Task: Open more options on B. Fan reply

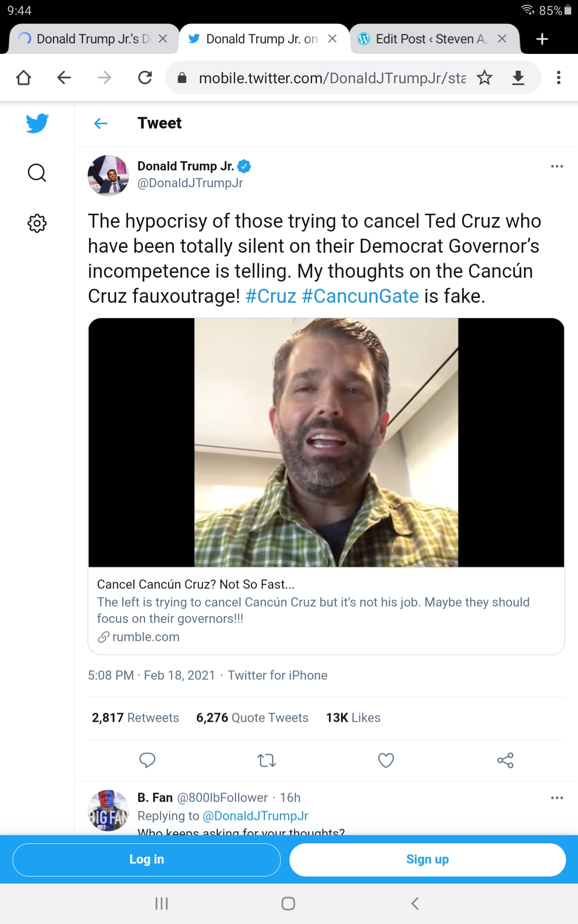Action: tap(557, 798)
